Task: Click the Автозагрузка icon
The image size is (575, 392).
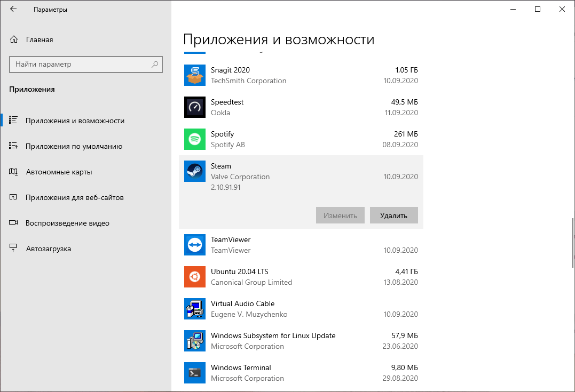Action: (13, 249)
